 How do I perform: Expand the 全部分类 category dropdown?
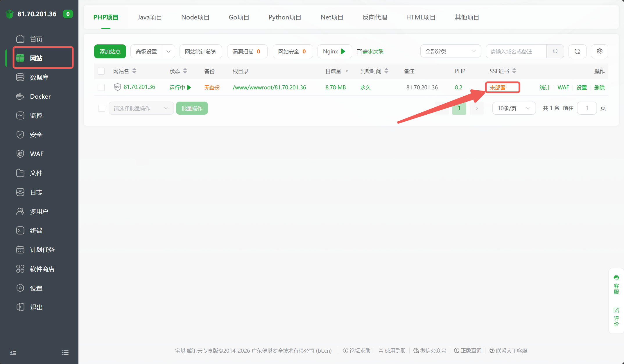[x=450, y=51]
